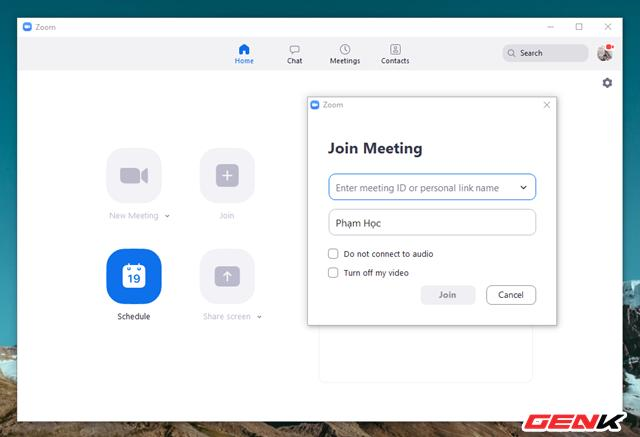Expand the Share screen options arrow

pyautogui.click(x=259, y=317)
